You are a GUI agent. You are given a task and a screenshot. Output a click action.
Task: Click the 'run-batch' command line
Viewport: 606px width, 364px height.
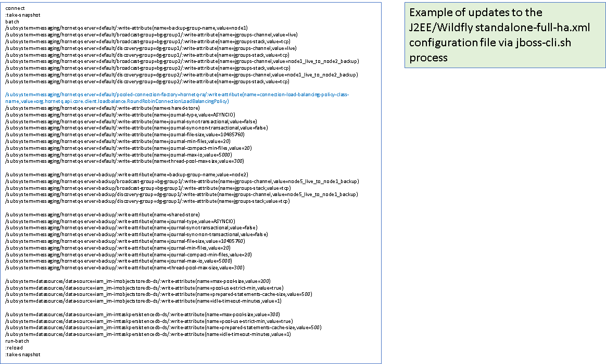coord(17,341)
